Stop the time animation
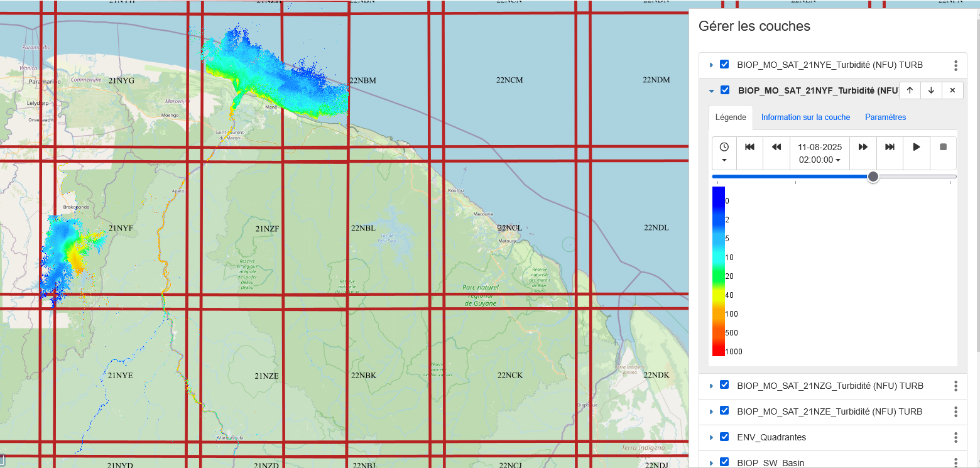 click(943, 147)
